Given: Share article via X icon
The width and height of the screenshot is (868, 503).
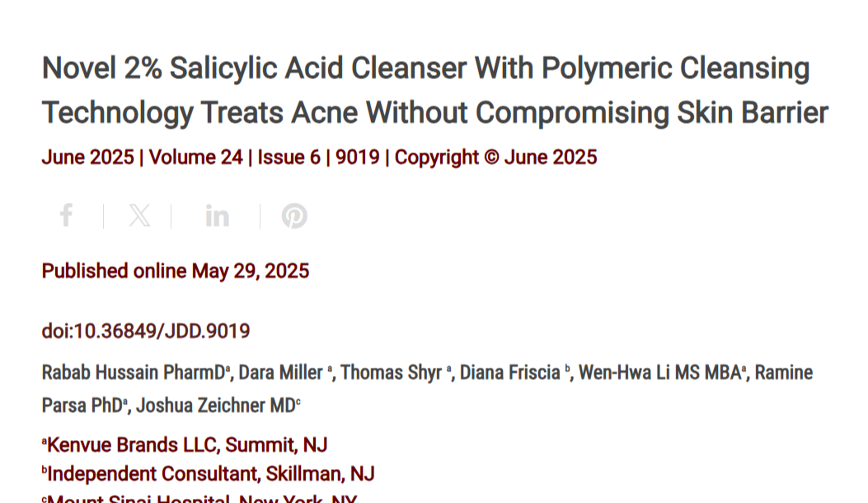Looking at the screenshot, I should [139, 215].
